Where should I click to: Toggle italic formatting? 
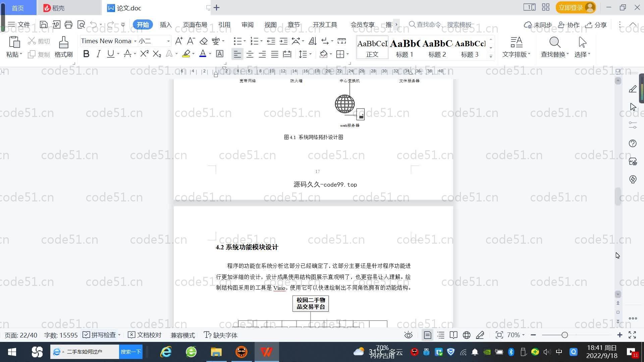point(98,54)
